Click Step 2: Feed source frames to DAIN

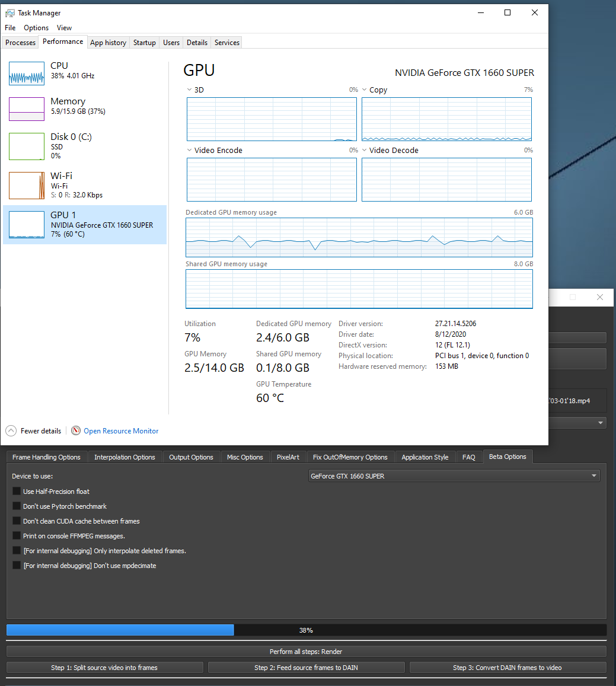coord(307,668)
